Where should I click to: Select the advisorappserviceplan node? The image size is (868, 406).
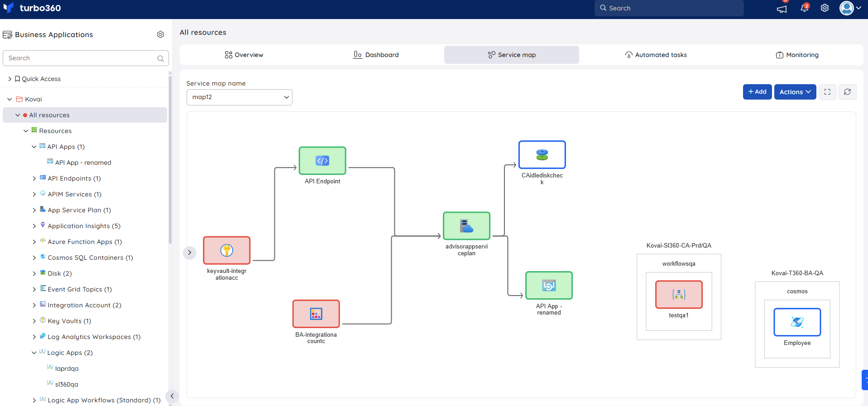(466, 226)
